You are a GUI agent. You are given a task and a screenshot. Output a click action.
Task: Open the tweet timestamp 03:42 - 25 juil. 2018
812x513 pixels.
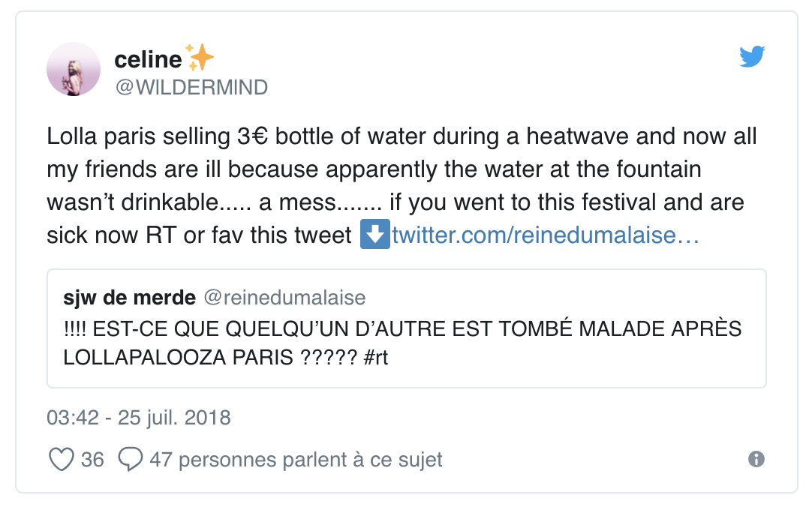[139, 417]
